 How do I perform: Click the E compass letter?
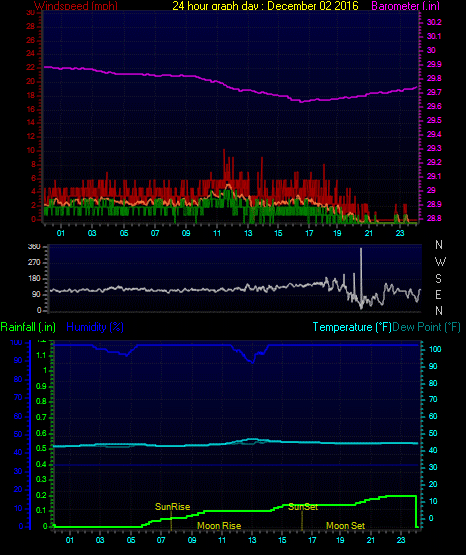(438, 294)
